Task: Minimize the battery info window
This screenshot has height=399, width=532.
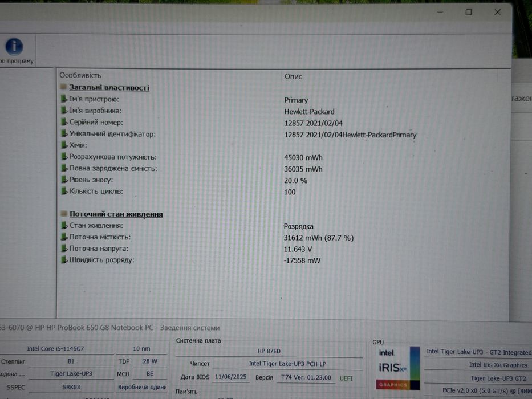Action: tap(440, 12)
